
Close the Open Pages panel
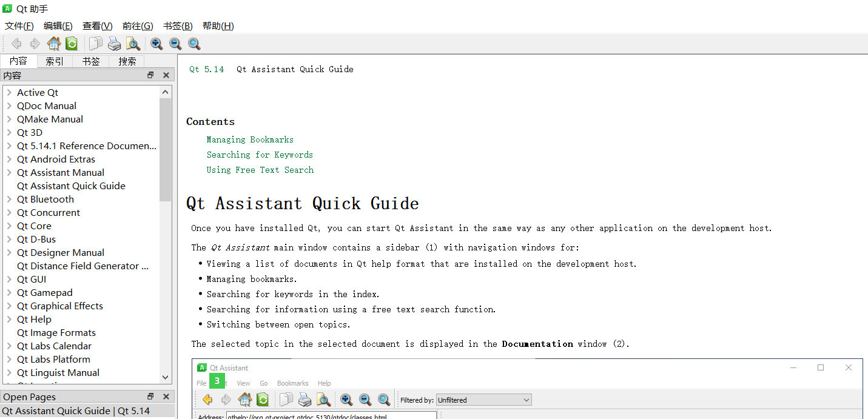166,397
